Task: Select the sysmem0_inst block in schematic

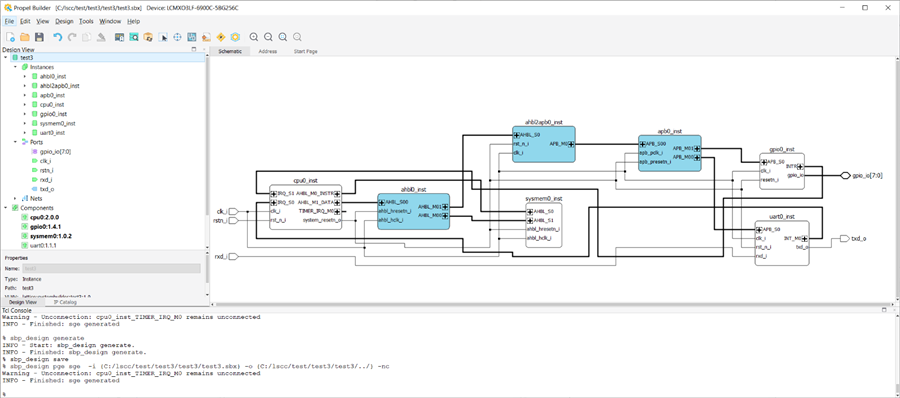Action: click(544, 225)
